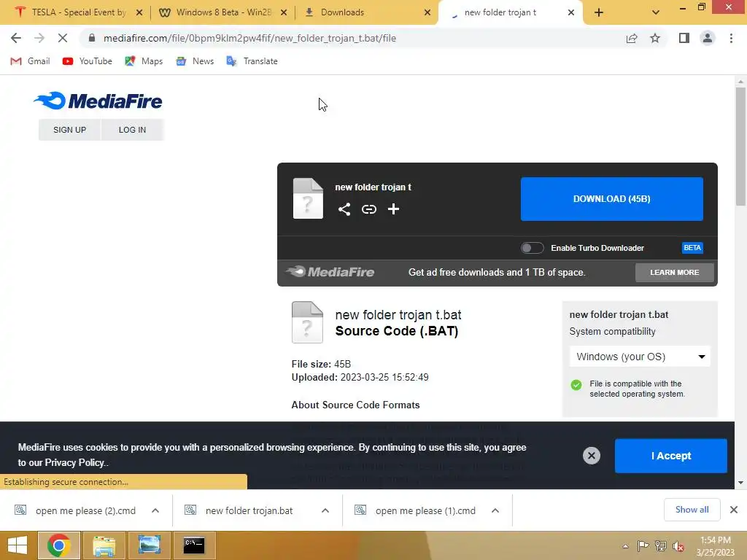
Task: Open News bookmark
Action: pos(195,61)
